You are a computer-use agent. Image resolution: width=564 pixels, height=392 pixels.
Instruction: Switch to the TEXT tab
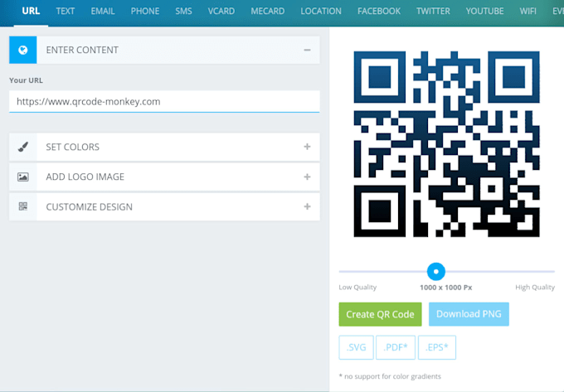65,11
